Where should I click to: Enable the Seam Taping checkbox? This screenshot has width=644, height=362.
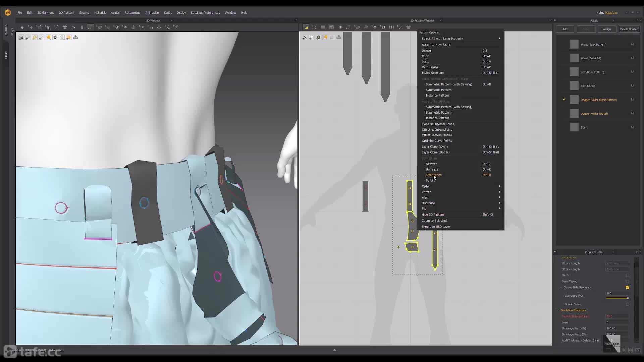tap(627, 282)
